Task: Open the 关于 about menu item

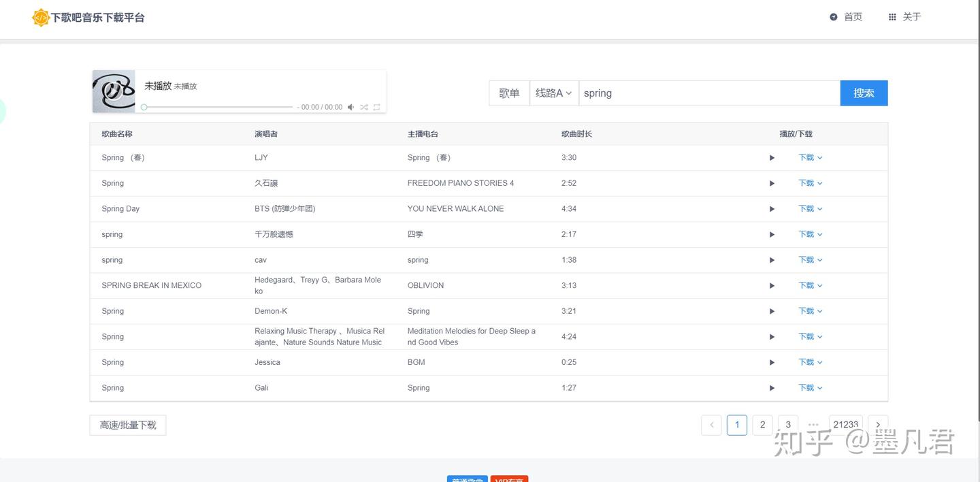Action: [904, 17]
